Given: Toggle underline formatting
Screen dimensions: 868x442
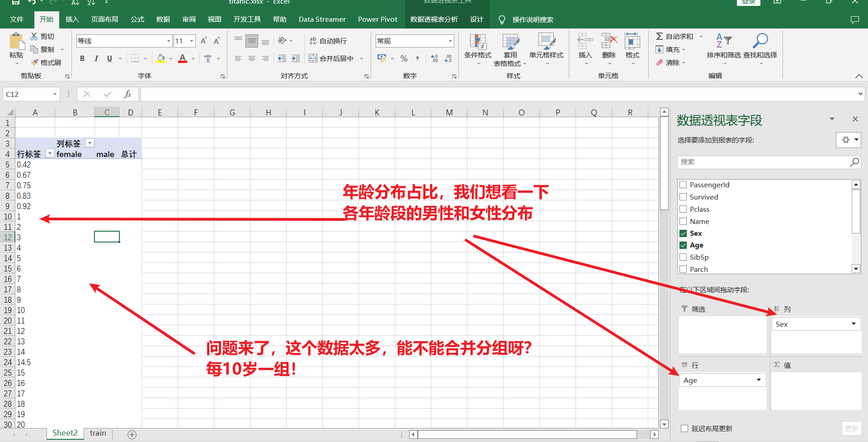Looking at the screenshot, I should [109, 58].
